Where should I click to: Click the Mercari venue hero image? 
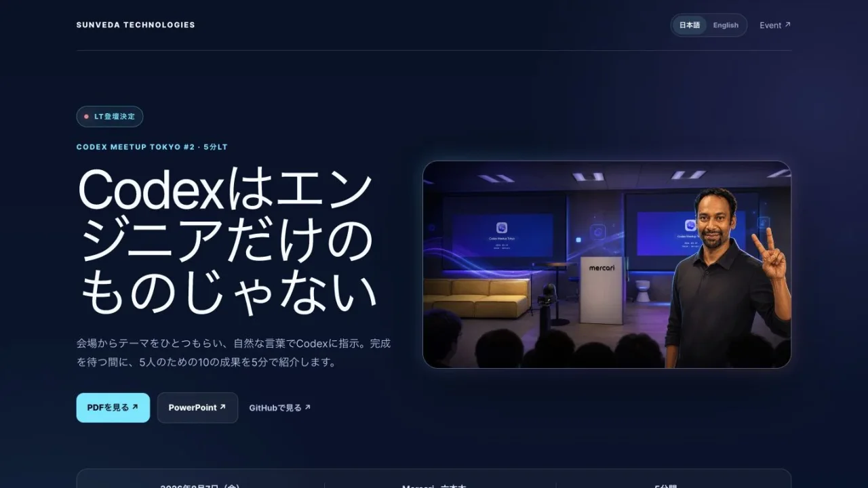point(607,264)
